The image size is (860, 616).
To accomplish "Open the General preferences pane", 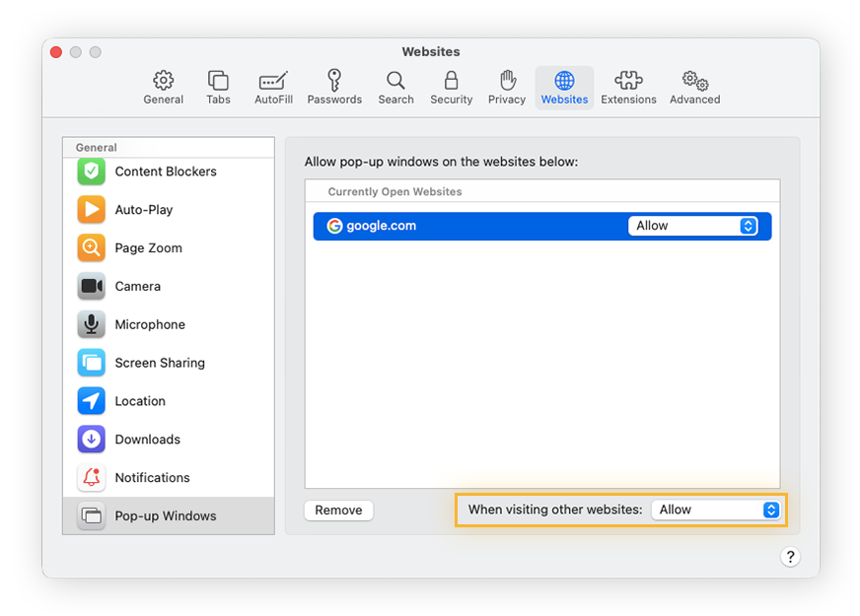I will pos(163,87).
